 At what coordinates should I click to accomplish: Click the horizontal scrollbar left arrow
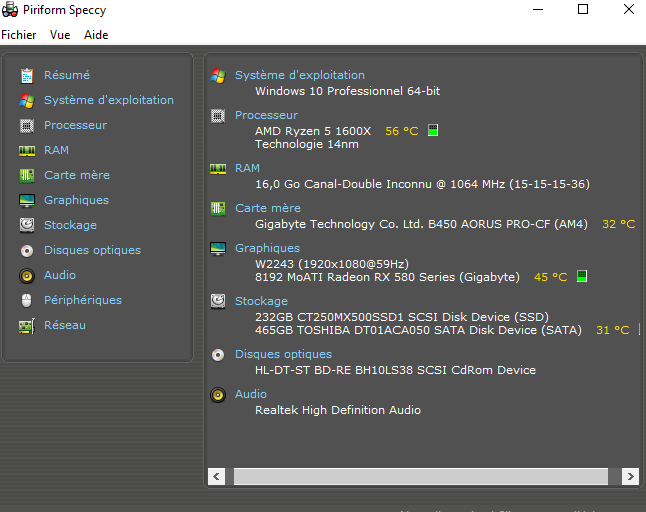(x=217, y=476)
